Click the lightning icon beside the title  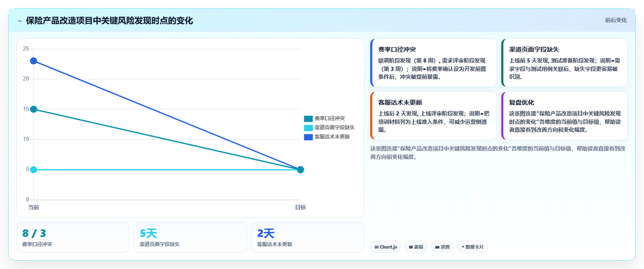click(x=20, y=21)
